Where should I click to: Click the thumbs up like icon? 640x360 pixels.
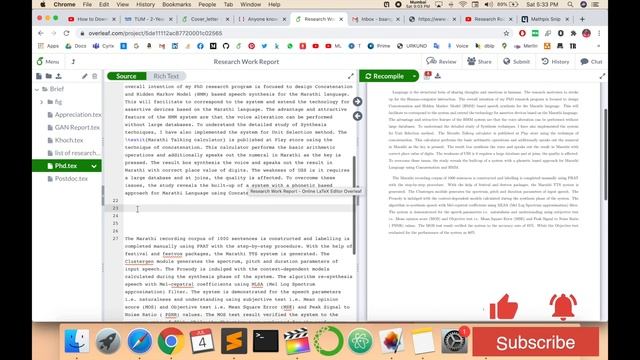(504, 307)
